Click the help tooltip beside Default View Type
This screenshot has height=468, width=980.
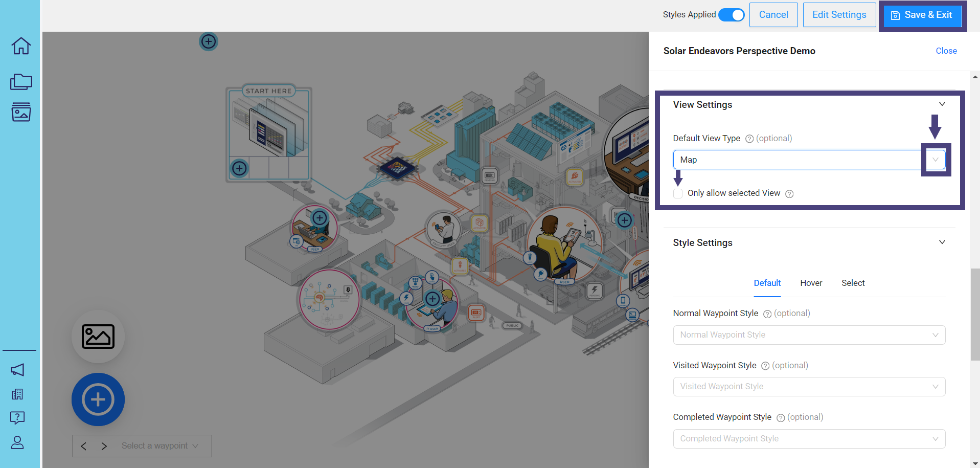[749, 138]
